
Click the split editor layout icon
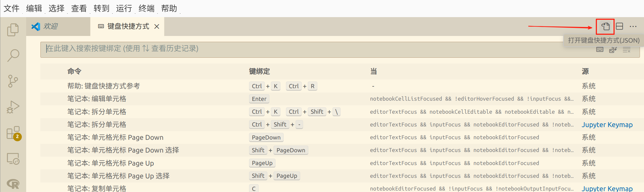(x=619, y=26)
